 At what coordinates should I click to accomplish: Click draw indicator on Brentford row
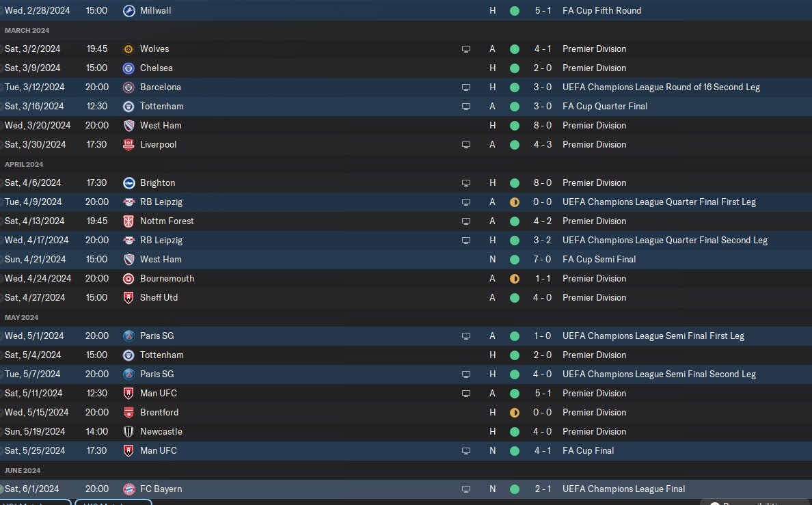pyautogui.click(x=514, y=413)
